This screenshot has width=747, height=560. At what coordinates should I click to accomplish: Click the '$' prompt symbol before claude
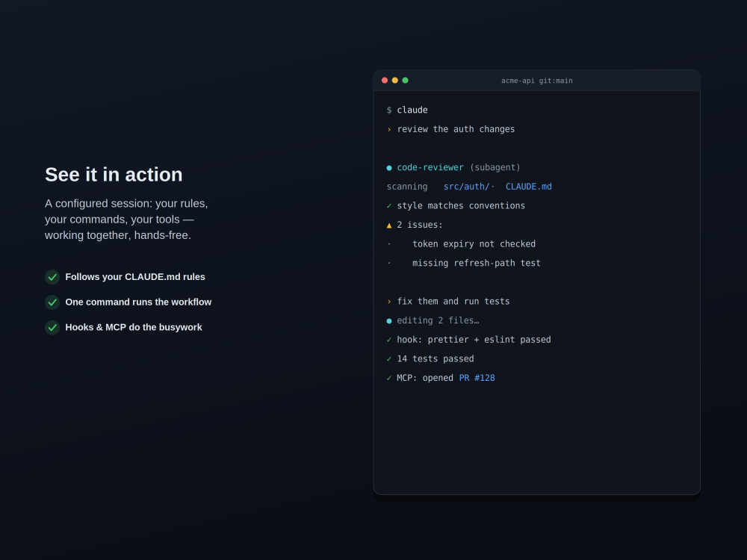point(389,110)
